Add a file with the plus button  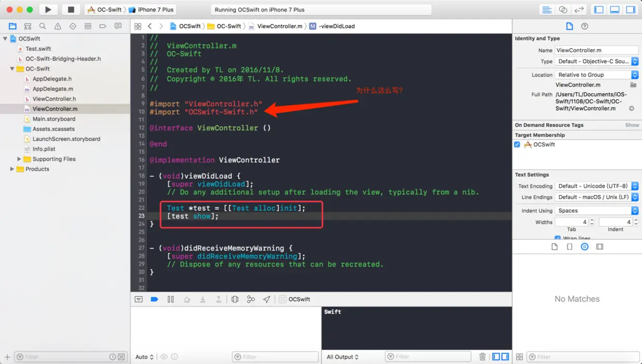click(7, 357)
